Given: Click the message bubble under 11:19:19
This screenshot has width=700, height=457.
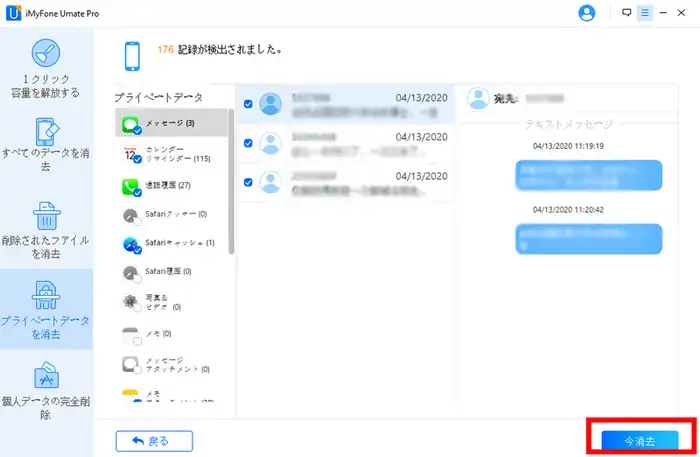Looking at the screenshot, I should coord(589,175).
